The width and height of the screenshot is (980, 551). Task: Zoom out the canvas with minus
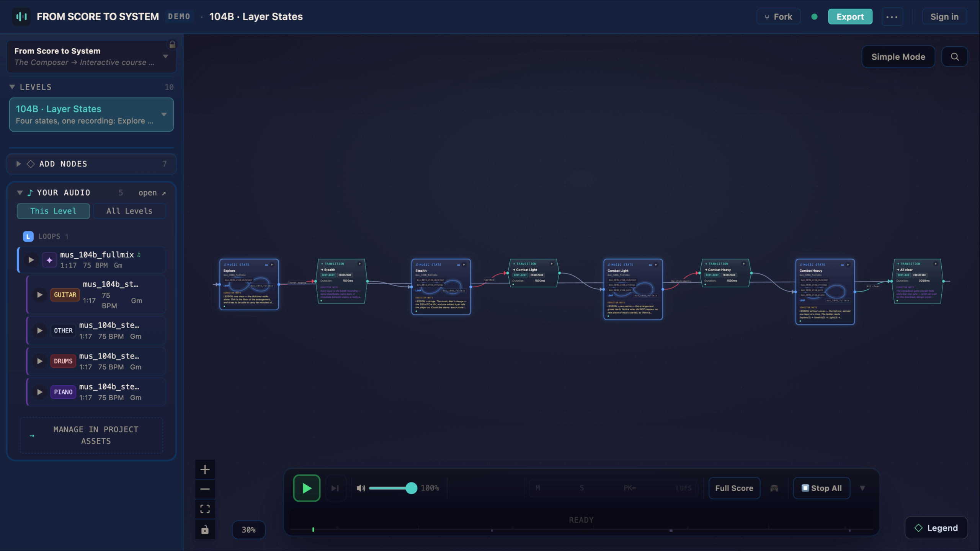205,489
